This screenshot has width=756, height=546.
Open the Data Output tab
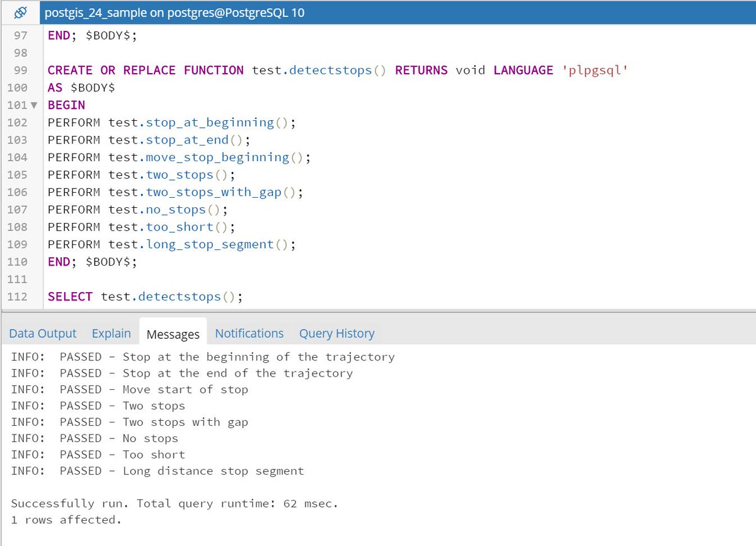coord(43,334)
